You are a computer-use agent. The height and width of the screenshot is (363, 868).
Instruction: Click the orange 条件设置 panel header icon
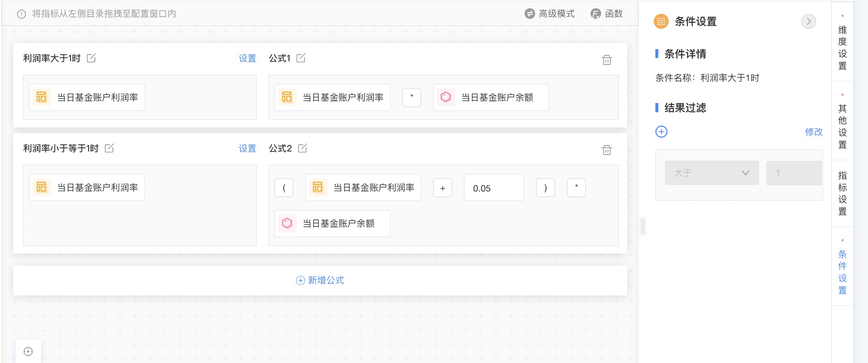click(x=661, y=21)
